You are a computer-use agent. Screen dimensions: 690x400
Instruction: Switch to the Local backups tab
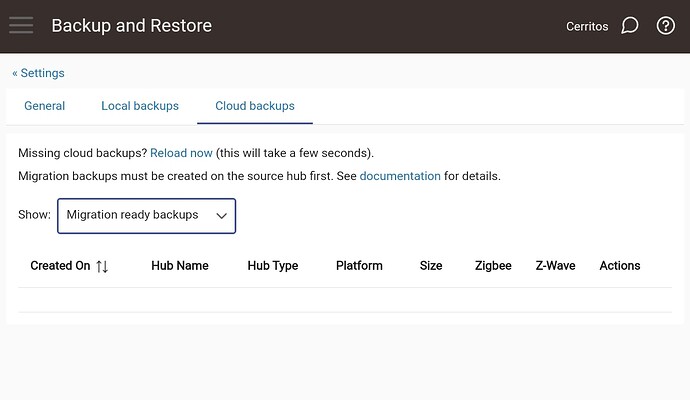[x=140, y=106]
